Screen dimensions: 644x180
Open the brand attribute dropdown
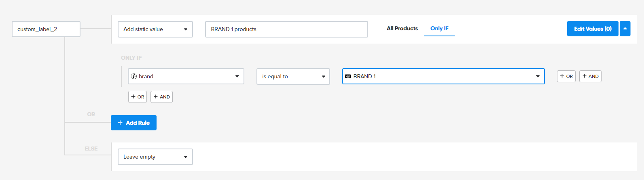186,76
